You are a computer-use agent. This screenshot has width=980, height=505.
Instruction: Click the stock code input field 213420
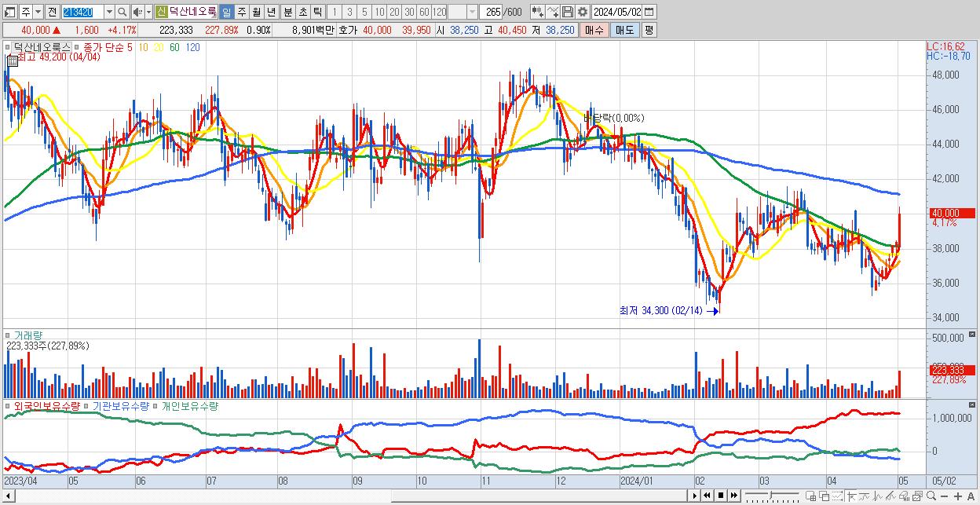(x=82, y=12)
